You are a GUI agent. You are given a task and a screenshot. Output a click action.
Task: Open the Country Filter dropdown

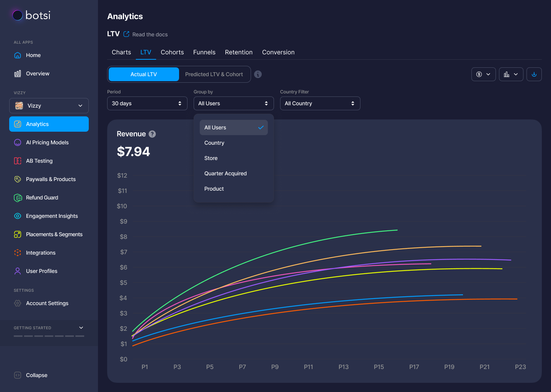point(320,103)
